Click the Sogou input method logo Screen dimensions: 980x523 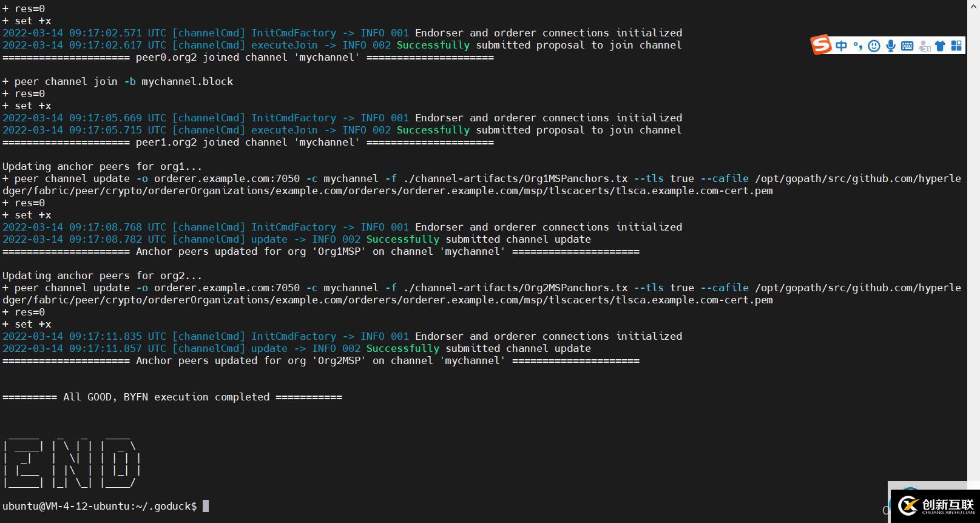[x=820, y=45]
